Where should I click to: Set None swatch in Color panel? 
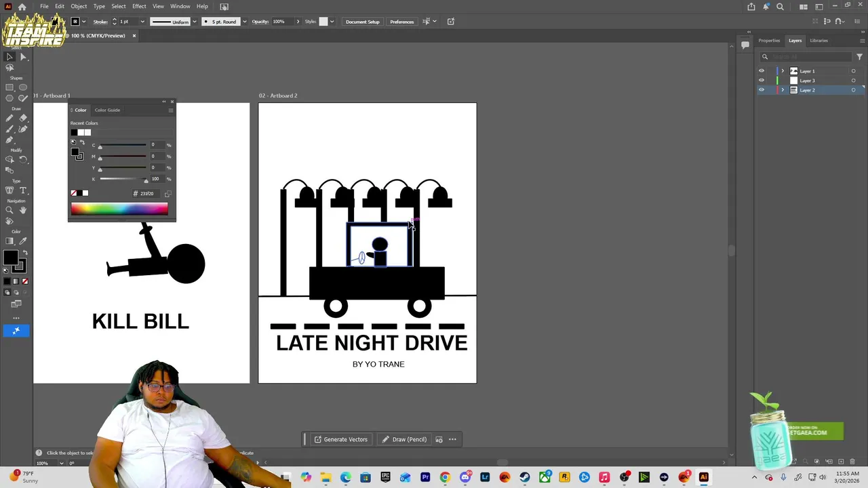pyautogui.click(x=74, y=193)
